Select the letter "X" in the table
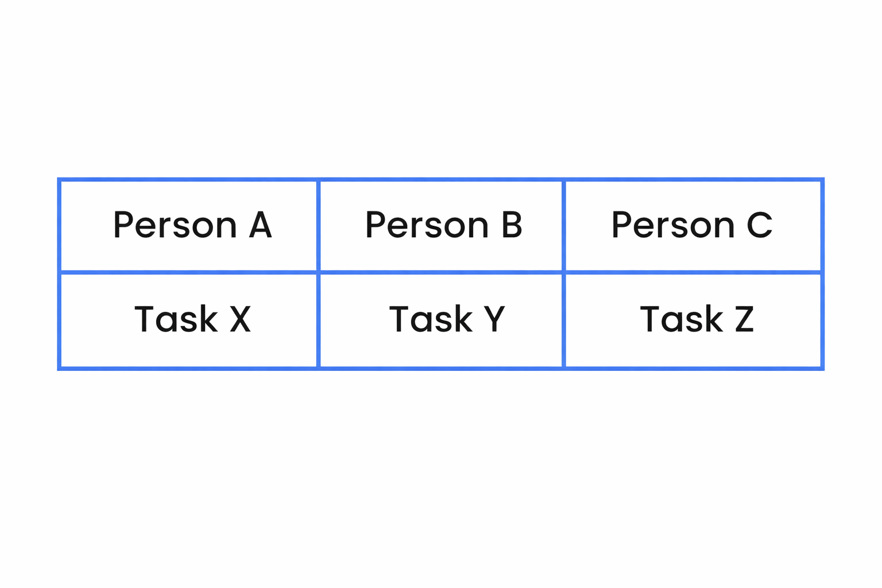 click(240, 319)
